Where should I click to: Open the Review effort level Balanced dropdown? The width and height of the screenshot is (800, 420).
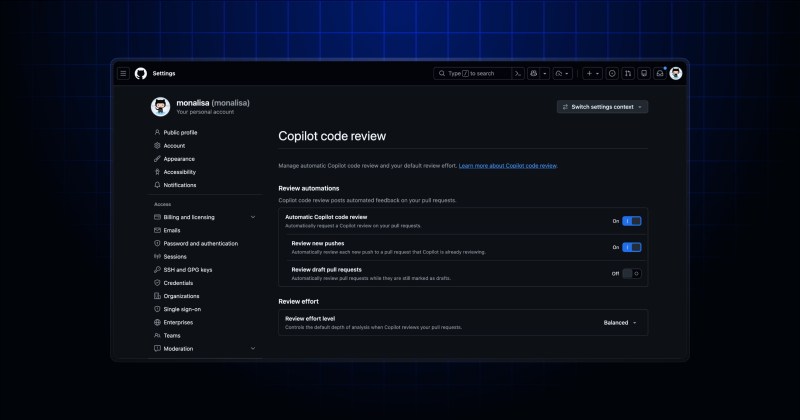pos(620,323)
